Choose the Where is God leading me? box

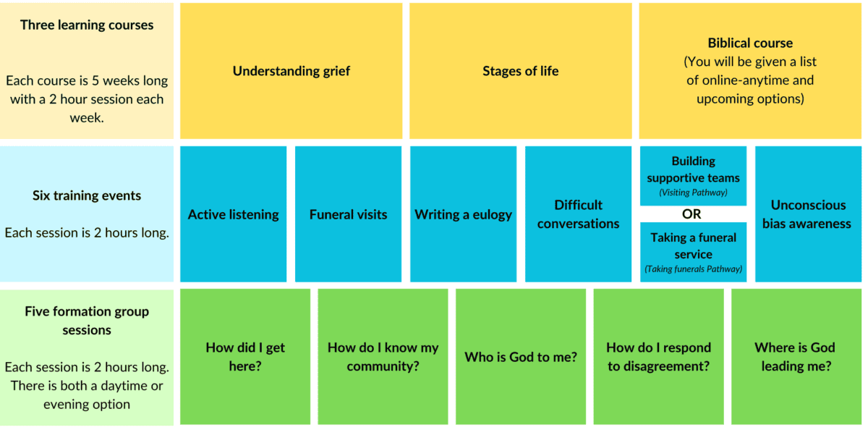tap(796, 357)
